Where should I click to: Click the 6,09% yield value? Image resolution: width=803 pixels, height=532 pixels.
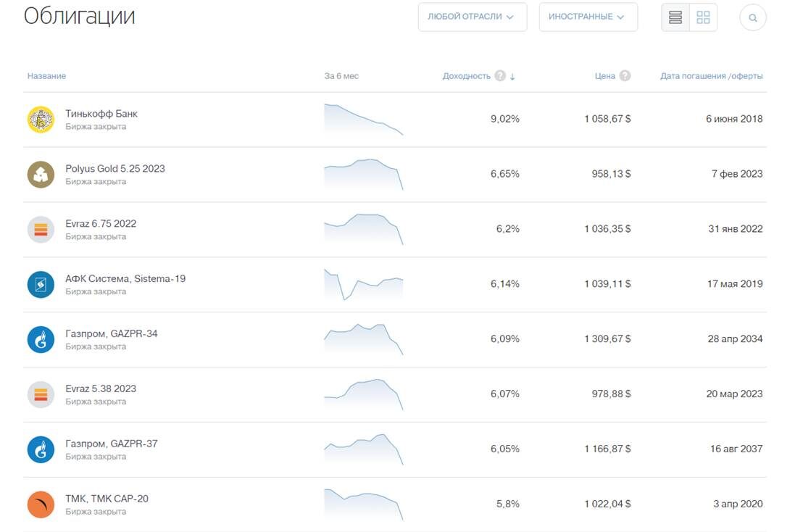(x=505, y=339)
